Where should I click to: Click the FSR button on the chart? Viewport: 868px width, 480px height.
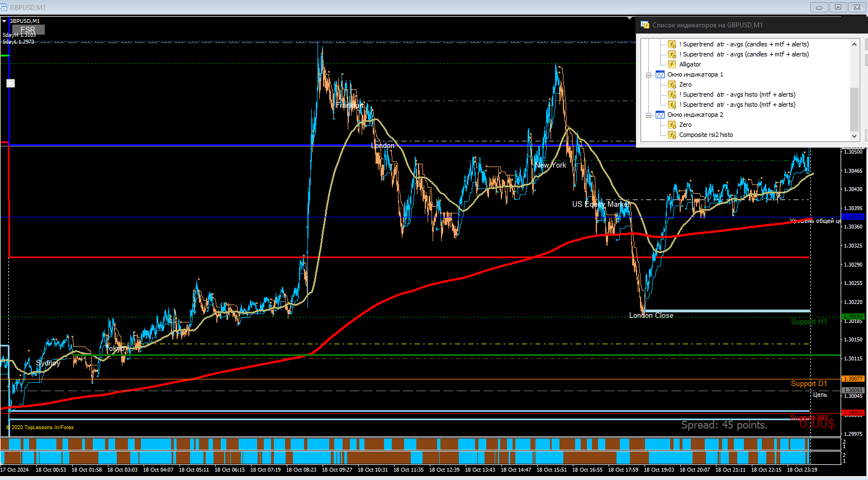pyautogui.click(x=28, y=30)
